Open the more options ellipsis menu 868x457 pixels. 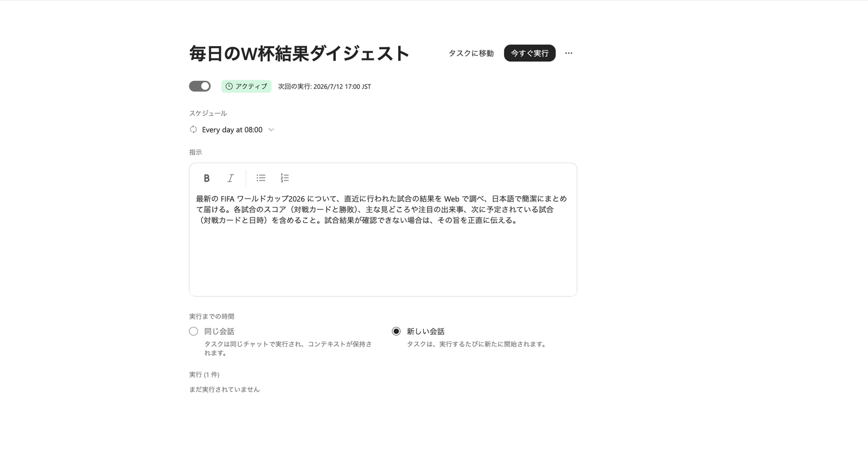click(x=569, y=53)
